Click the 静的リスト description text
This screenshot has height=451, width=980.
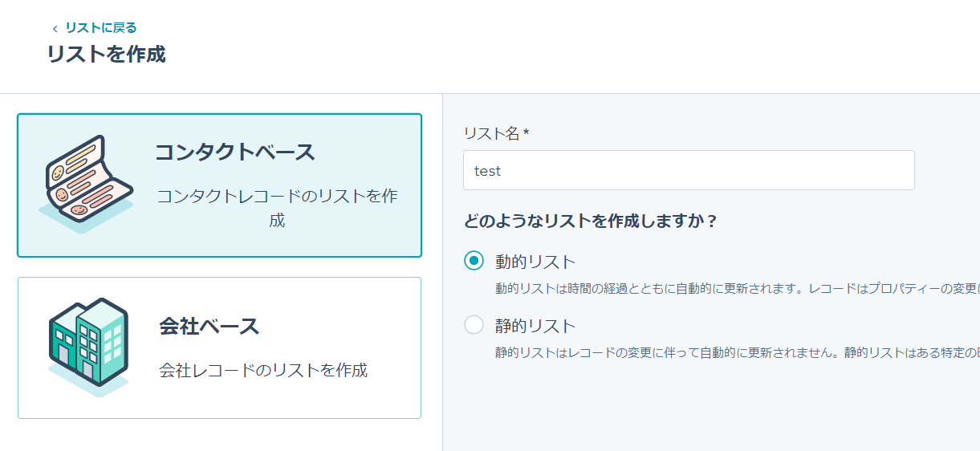coord(737,351)
